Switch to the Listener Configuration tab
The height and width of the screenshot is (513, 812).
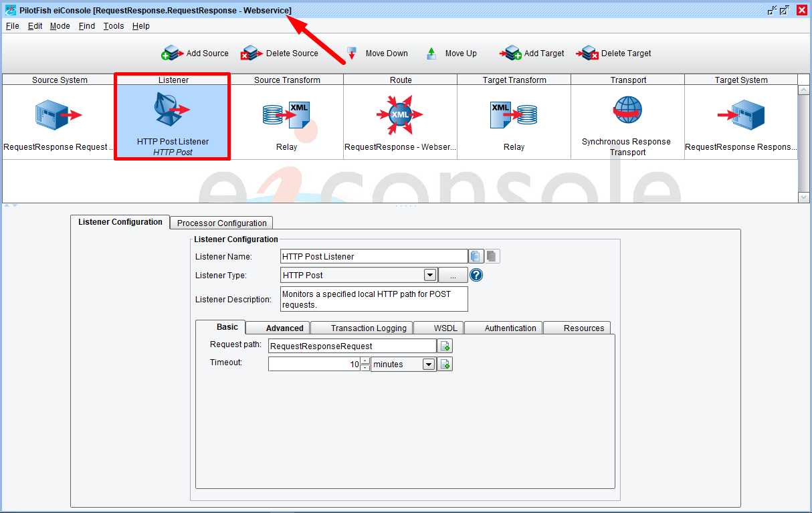[x=120, y=222]
